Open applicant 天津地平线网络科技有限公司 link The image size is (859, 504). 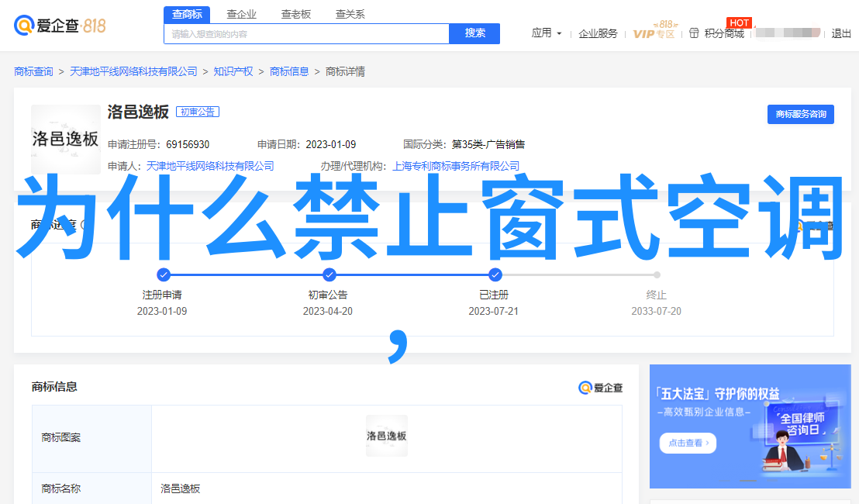tap(210, 166)
